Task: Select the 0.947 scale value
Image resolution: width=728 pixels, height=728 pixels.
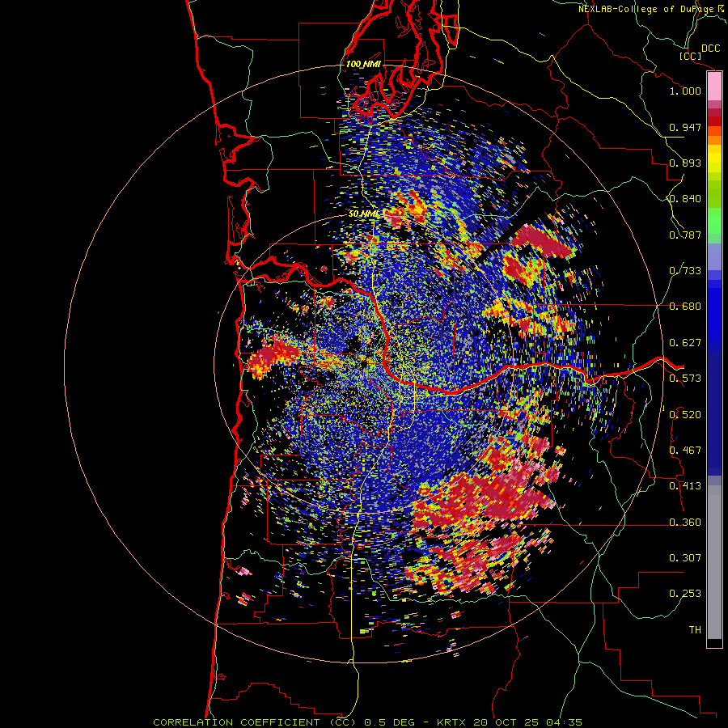Action: (685, 127)
